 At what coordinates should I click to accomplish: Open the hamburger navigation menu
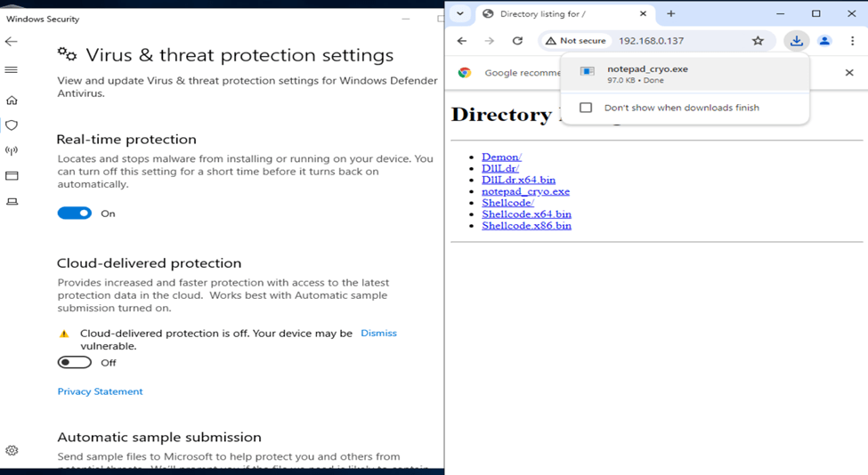(x=12, y=69)
